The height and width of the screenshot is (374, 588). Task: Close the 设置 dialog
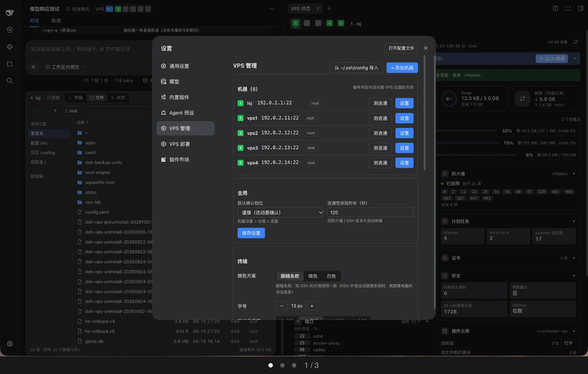pyautogui.click(x=426, y=48)
